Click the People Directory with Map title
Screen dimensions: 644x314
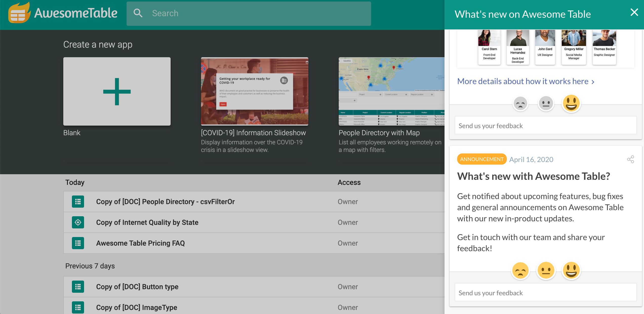coord(379,133)
